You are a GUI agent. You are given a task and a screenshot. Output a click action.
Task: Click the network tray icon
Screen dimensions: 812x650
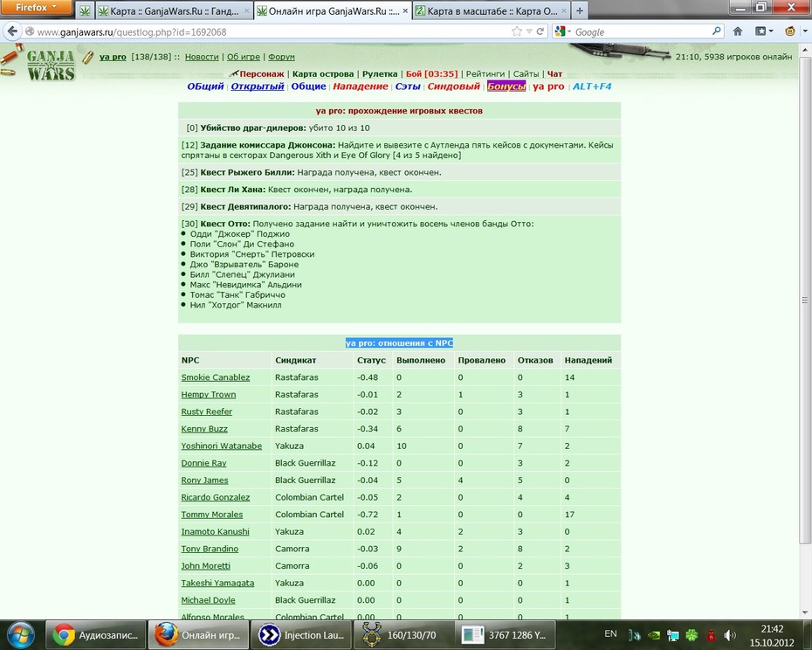click(672, 635)
